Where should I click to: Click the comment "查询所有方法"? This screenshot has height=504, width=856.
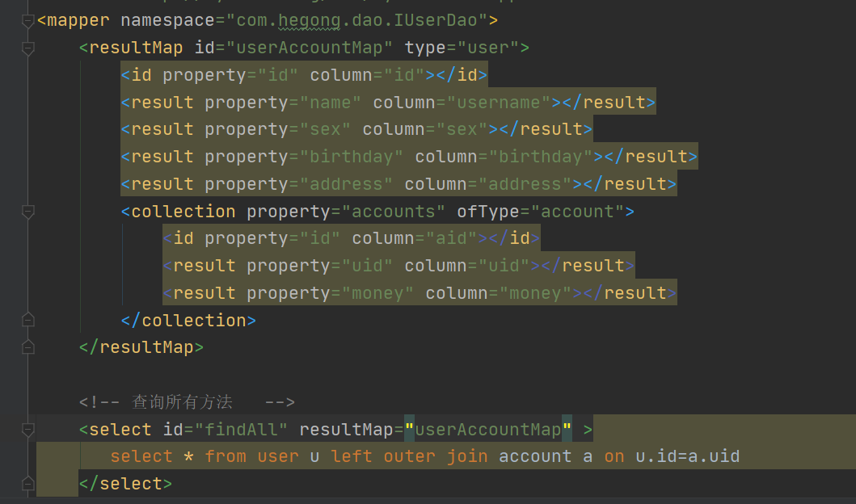(182, 402)
